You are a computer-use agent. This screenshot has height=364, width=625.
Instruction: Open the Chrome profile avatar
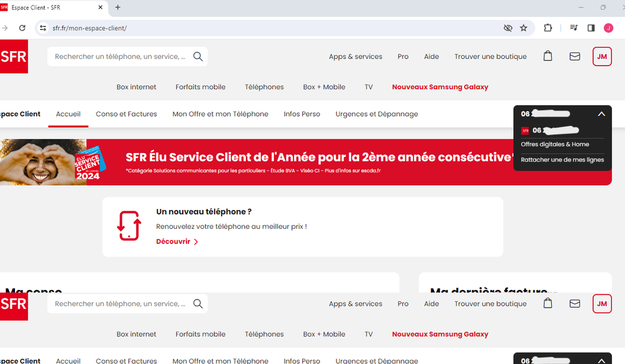(608, 28)
